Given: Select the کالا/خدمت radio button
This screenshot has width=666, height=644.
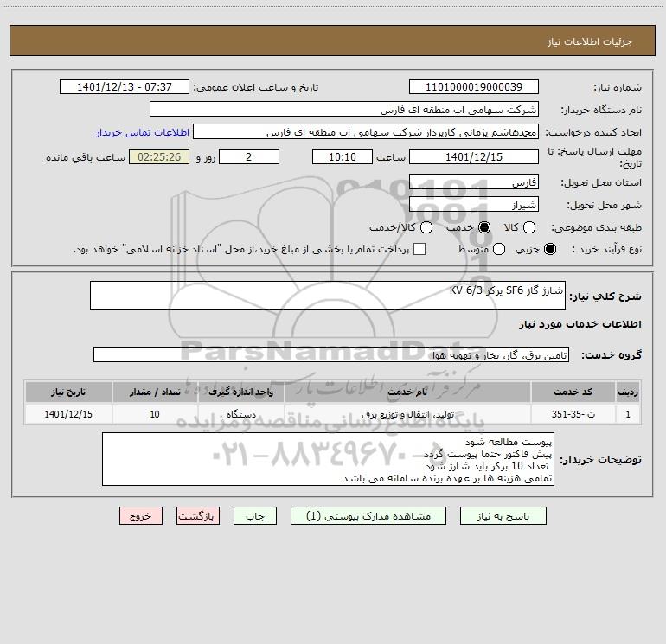Looking at the screenshot, I should click(x=426, y=227).
